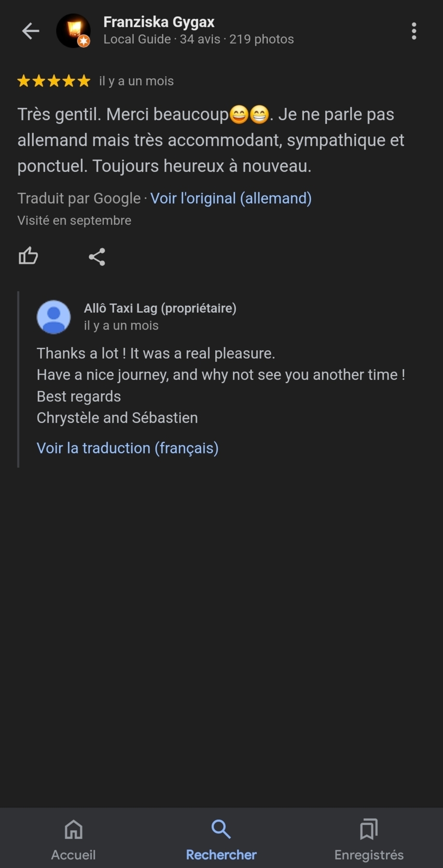
Task: Tap the "Visité en septembre" text
Action: [x=74, y=220]
